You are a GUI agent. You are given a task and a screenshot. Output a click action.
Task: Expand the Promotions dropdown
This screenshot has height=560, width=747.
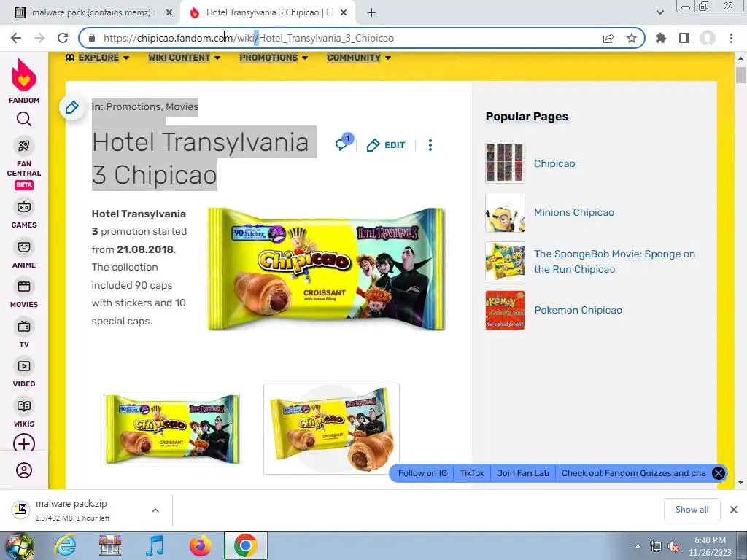click(x=274, y=58)
